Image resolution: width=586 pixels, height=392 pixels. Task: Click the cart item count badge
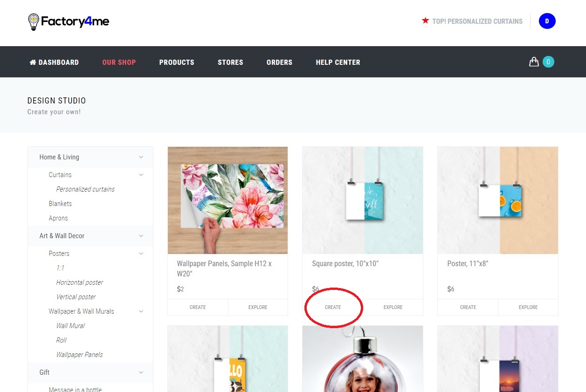(x=548, y=62)
